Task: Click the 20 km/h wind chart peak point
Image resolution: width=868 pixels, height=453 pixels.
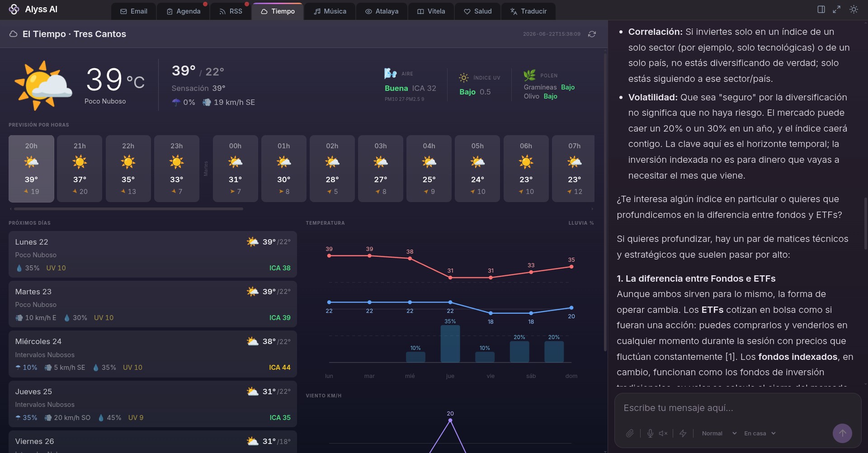Action: (x=450, y=420)
